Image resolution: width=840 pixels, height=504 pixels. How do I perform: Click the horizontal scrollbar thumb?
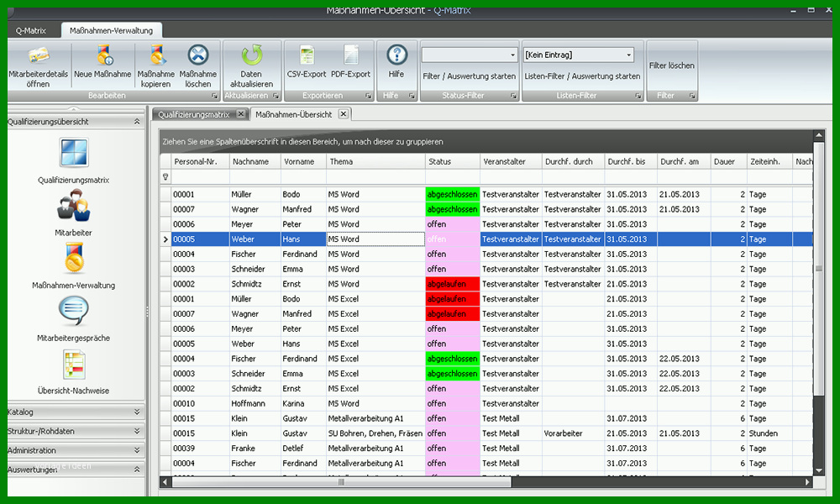tap(341, 482)
